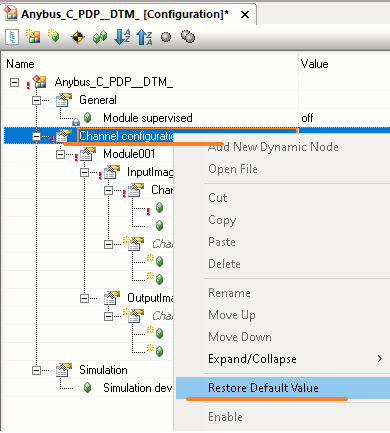Click the Value column header

pyautogui.click(x=344, y=64)
